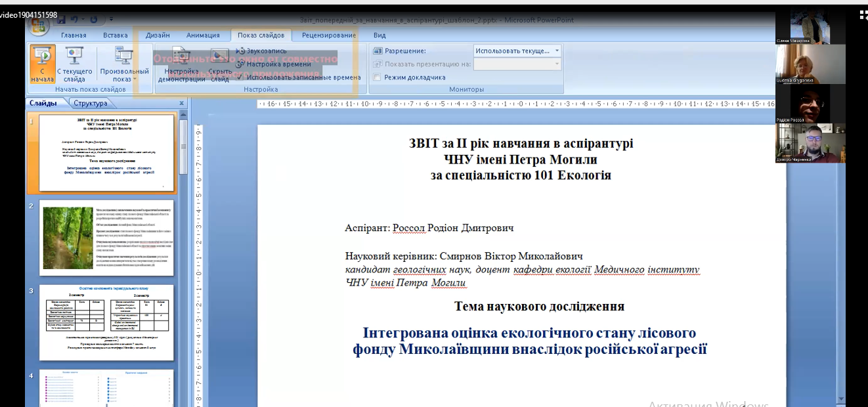The height and width of the screenshot is (407, 868).
Task: Start slideshow from beginning with С начала
Action: tap(42, 64)
